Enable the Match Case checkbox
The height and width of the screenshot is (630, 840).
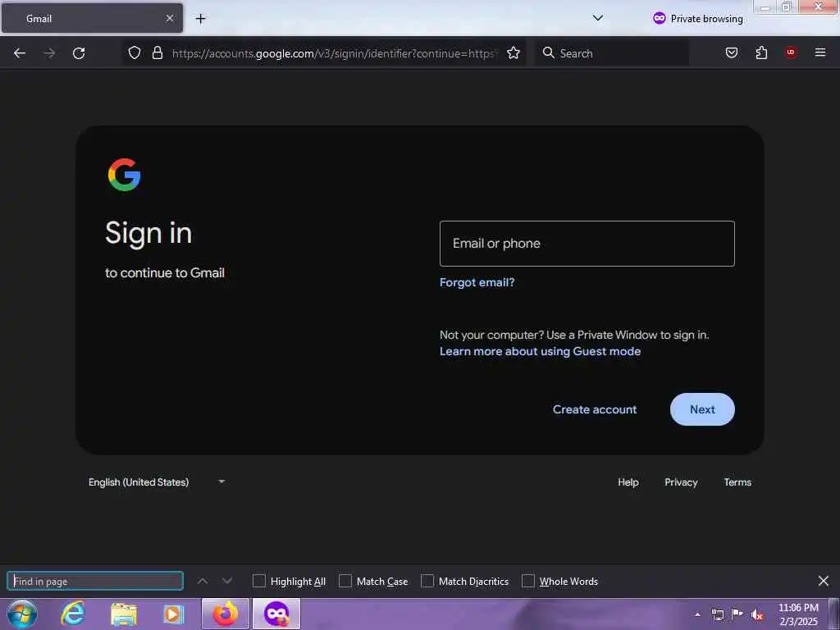345,581
